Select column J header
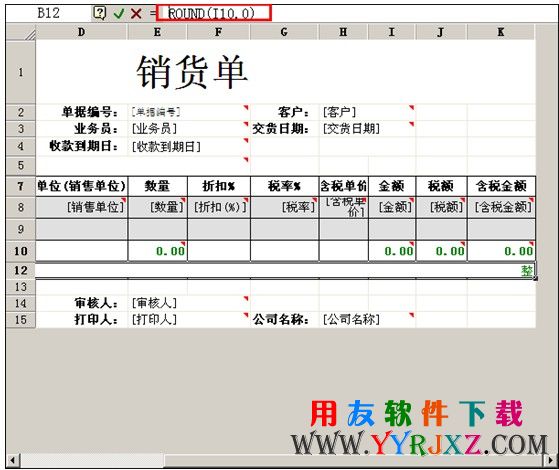This screenshot has width=559, height=470. pyautogui.click(x=441, y=32)
